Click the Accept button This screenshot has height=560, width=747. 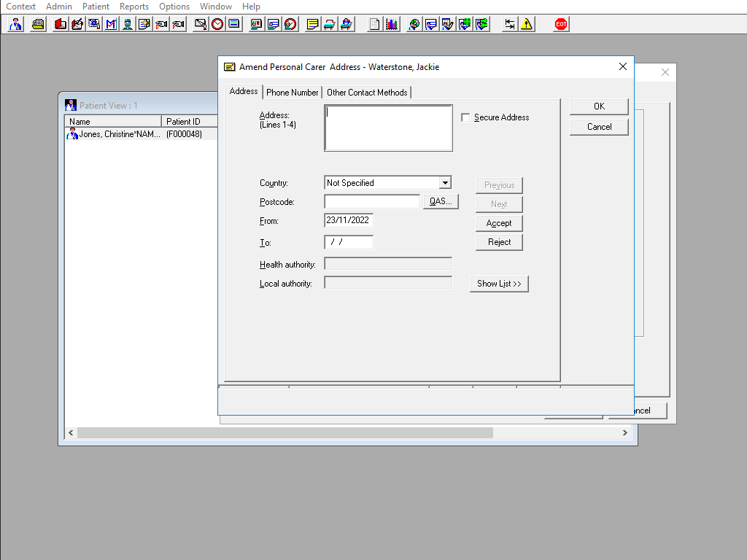(499, 223)
